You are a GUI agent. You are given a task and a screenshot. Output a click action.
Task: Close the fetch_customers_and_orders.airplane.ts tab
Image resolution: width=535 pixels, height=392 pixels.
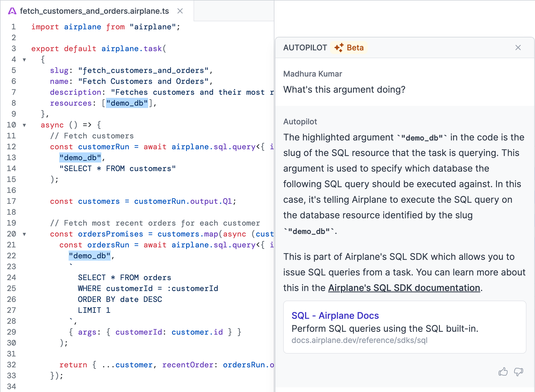180,11
